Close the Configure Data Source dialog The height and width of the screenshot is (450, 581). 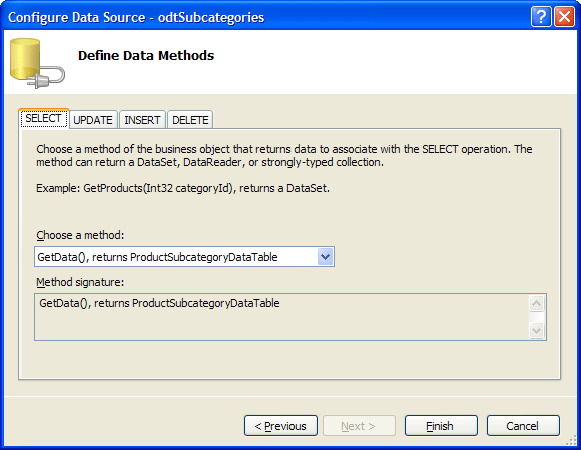click(564, 17)
